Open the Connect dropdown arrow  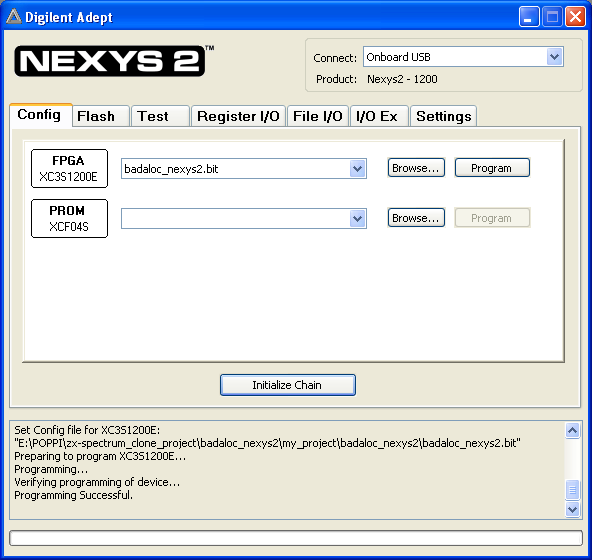click(x=554, y=57)
